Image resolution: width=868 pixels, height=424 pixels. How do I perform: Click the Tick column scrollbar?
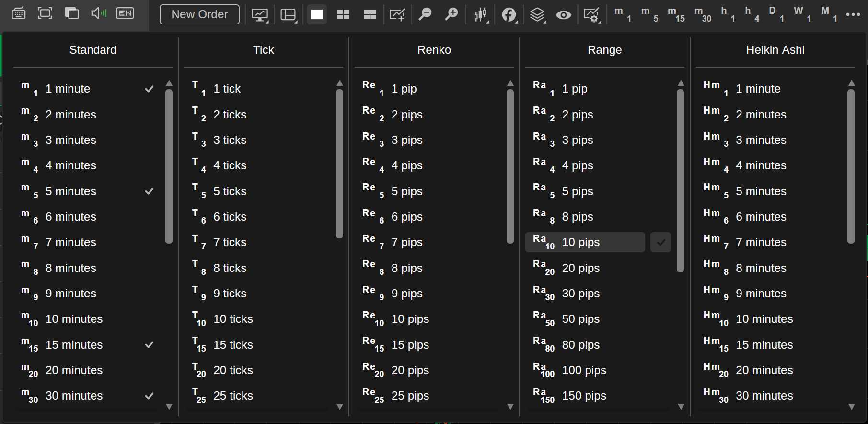click(339, 164)
